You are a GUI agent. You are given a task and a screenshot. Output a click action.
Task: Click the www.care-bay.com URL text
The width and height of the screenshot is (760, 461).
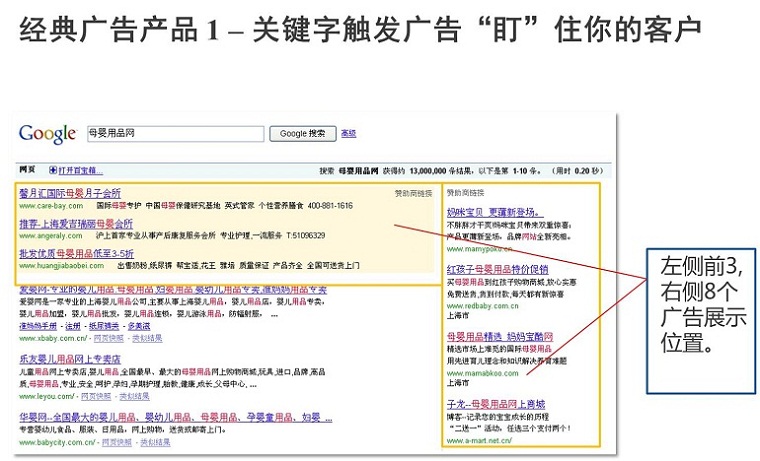[x=51, y=206]
